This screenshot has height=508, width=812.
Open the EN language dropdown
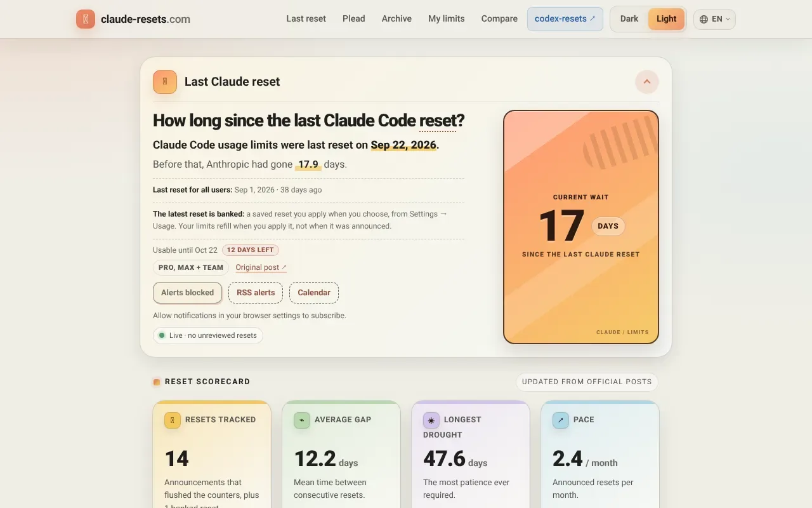pos(714,19)
